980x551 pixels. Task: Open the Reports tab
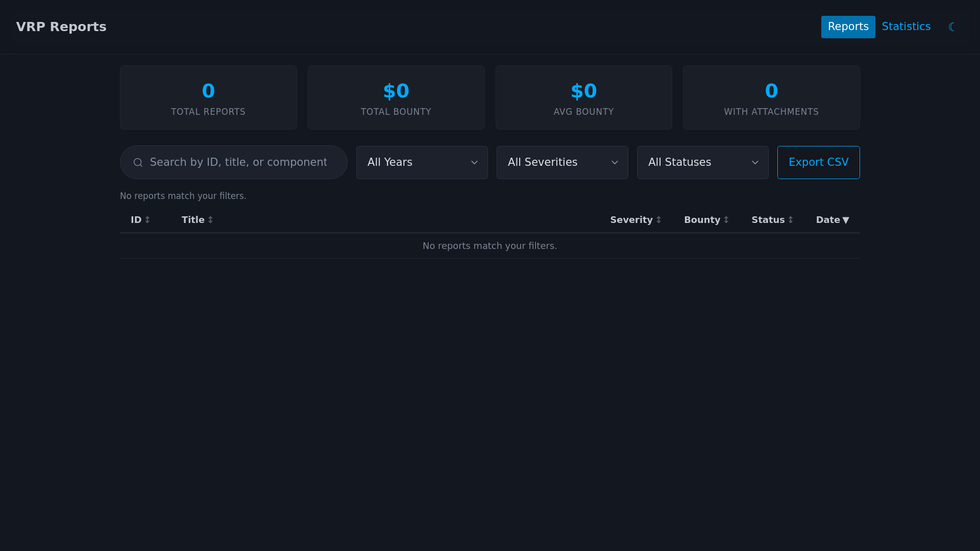(x=848, y=27)
